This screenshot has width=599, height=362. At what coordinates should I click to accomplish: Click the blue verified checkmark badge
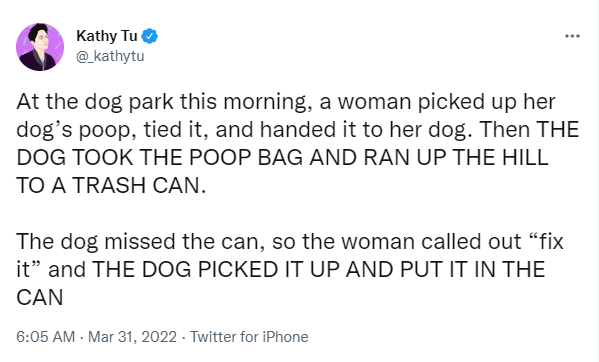150,36
